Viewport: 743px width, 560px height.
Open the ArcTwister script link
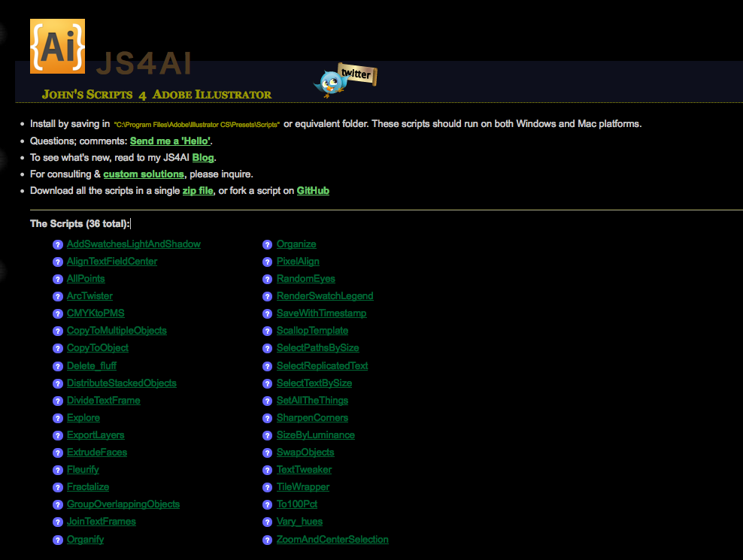(89, 295)
